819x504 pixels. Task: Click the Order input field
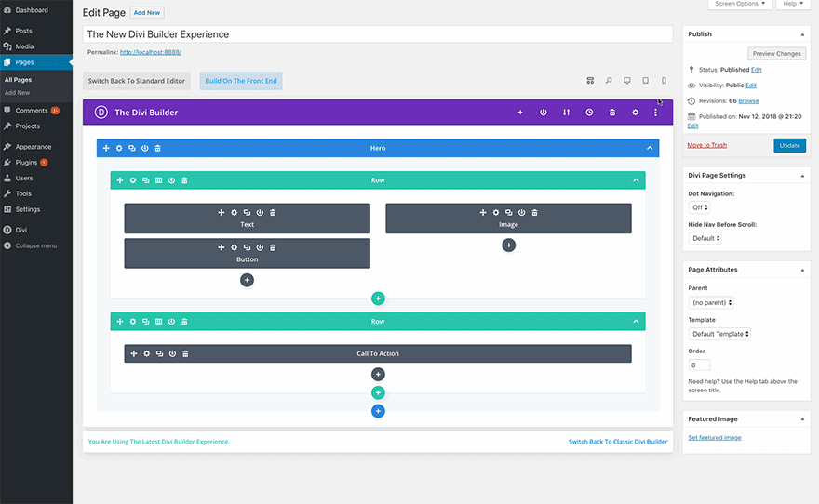coord(699,365)
